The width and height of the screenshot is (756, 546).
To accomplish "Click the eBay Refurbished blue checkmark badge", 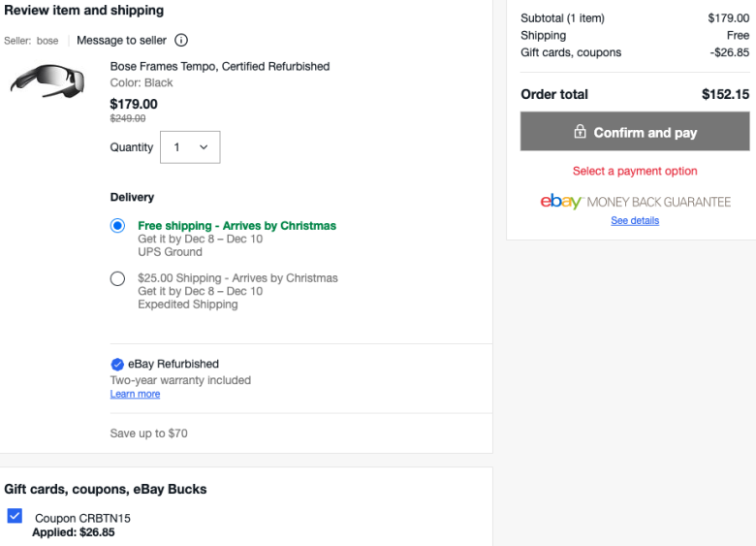I will [117, 364].
